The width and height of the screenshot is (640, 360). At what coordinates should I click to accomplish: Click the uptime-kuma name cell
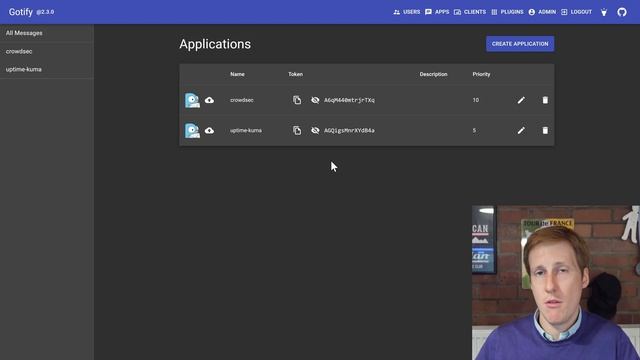(246, 131)
